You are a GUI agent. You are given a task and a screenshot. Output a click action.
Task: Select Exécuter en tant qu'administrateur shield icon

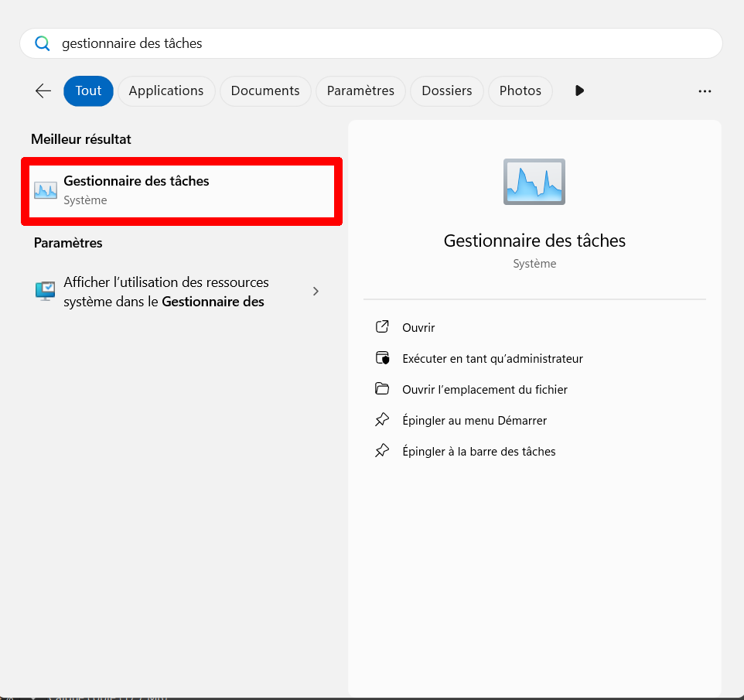[382, 358]
